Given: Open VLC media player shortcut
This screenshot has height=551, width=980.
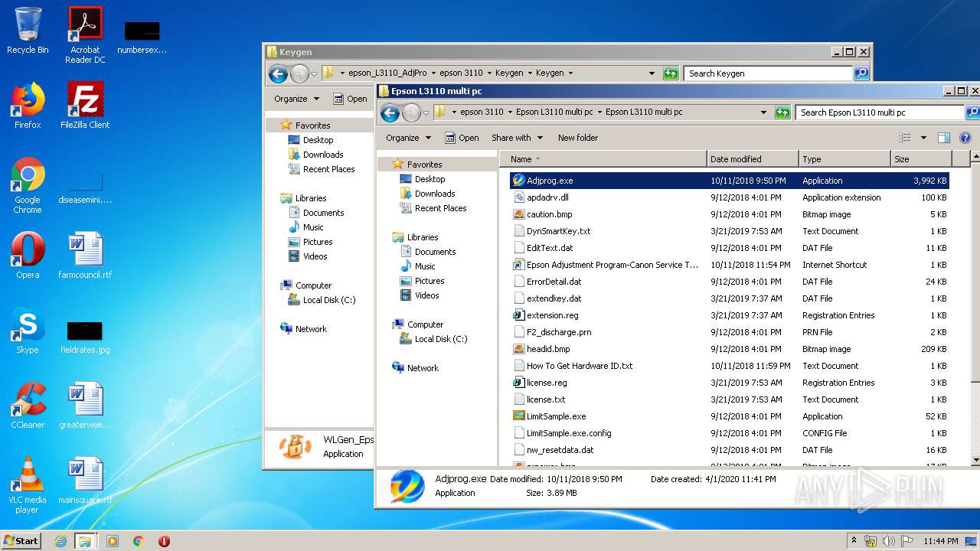Looking at the screenshot, I should pyautogui.click(x=28, y=485).
